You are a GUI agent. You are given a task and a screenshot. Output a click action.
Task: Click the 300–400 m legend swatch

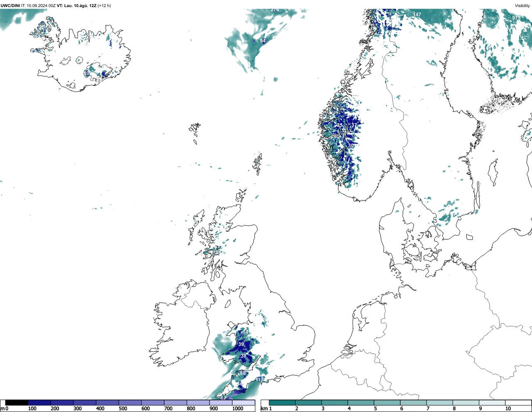click(85, 402)
